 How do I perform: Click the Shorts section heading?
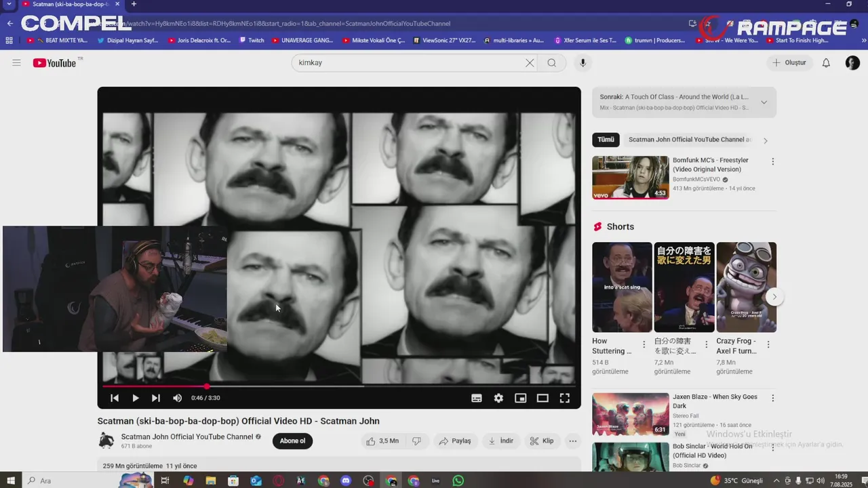620,227
